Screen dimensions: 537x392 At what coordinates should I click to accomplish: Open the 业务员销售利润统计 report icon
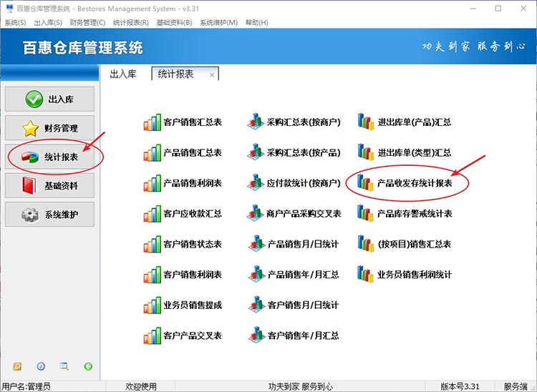(x=365, y=274)
